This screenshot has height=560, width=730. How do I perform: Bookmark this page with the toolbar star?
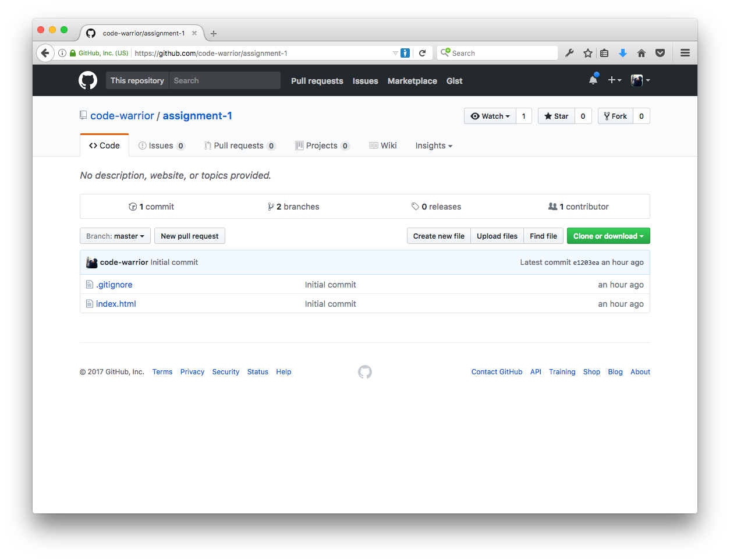pos(588,53)
